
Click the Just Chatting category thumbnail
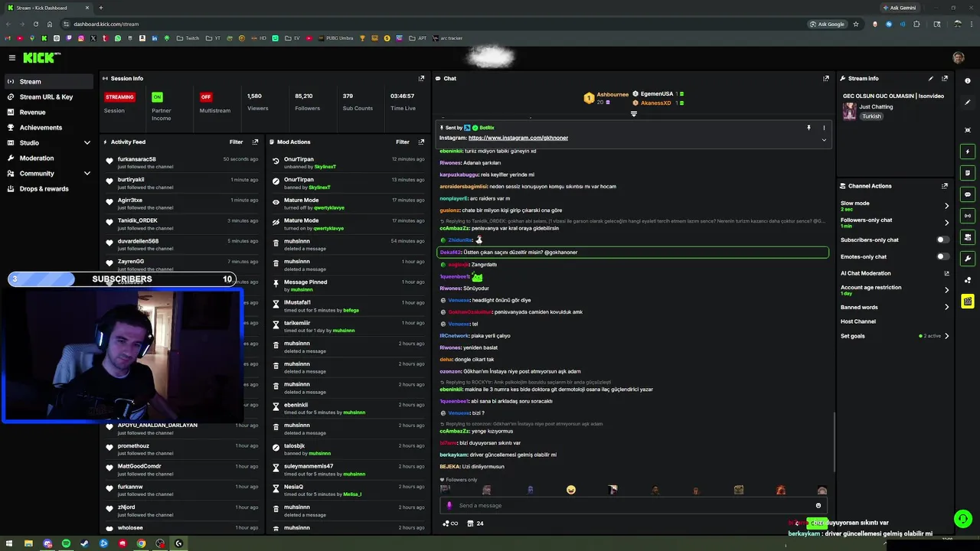[849, 111]
